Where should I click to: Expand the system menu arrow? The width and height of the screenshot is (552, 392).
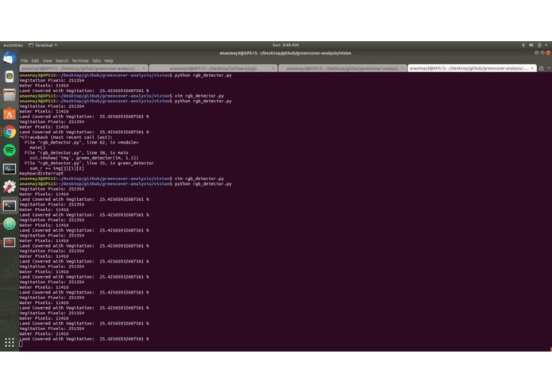tap(546, 45)
